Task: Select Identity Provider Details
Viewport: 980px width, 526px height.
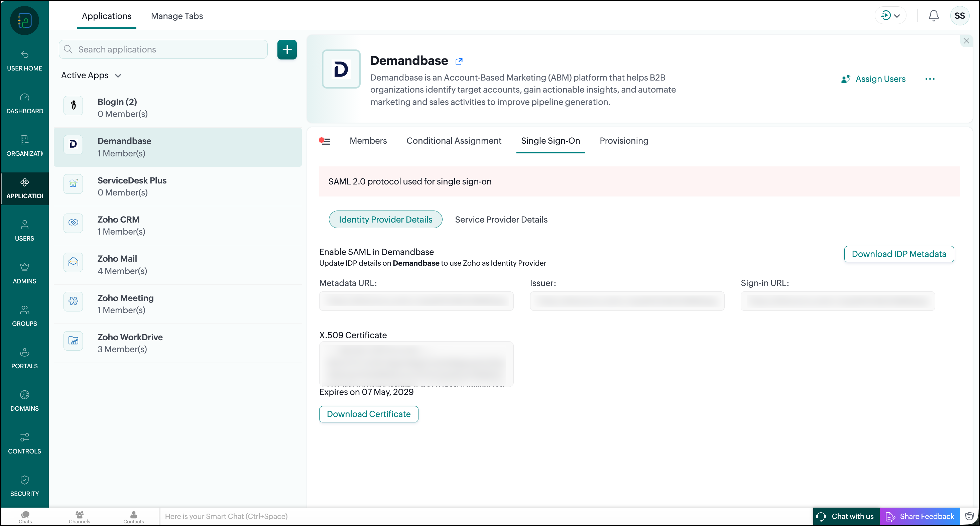Action: 385,220
